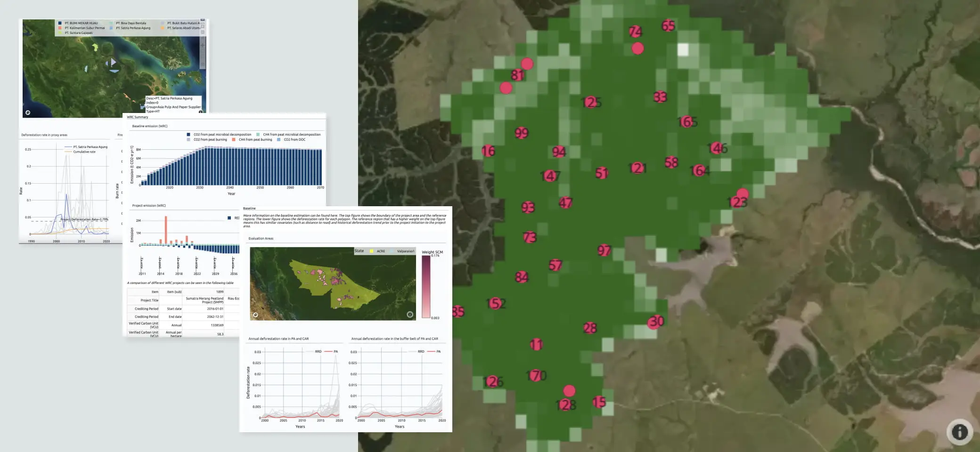Image resolution: width=980 pixels, height=452 pixels.
Task: Select map marker 15
Action: (599, 402)
